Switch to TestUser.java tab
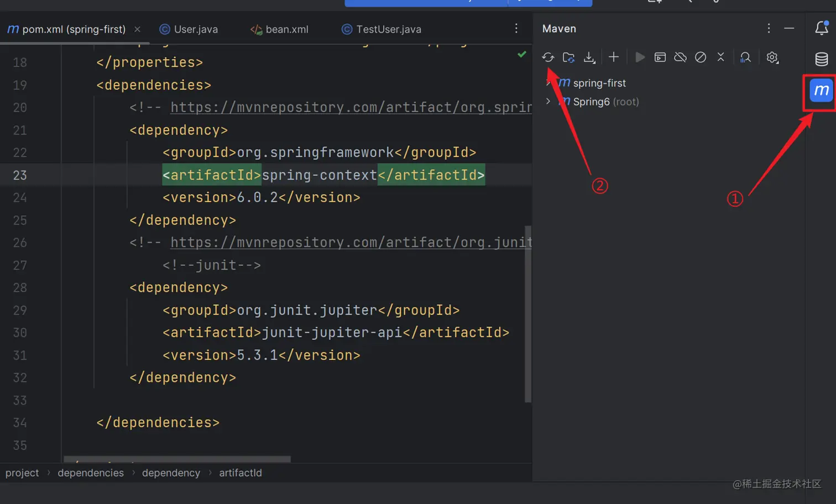 (382, 29)
